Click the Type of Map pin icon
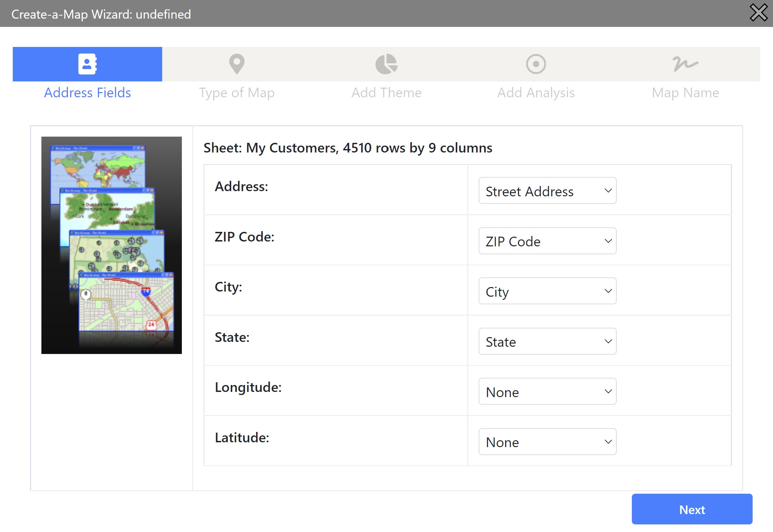773x532 pixels. 237,64
